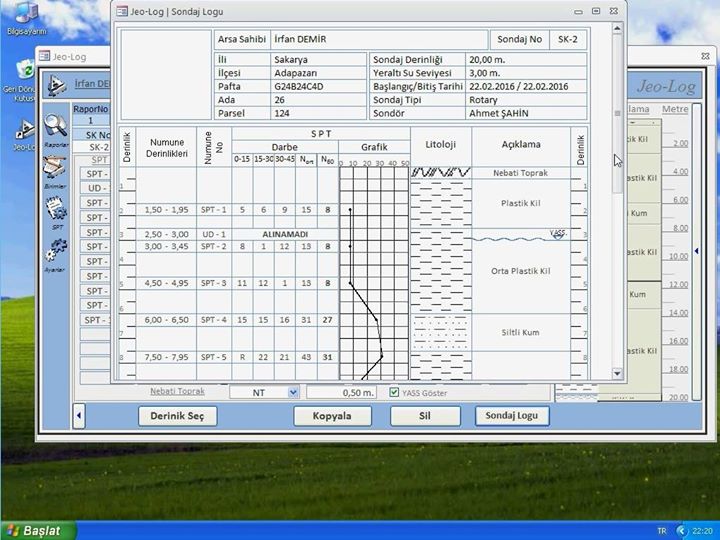Click the system tray expand arrow icon
The width and height of the screenshot is (720, 540).
[x=682, y=531]
